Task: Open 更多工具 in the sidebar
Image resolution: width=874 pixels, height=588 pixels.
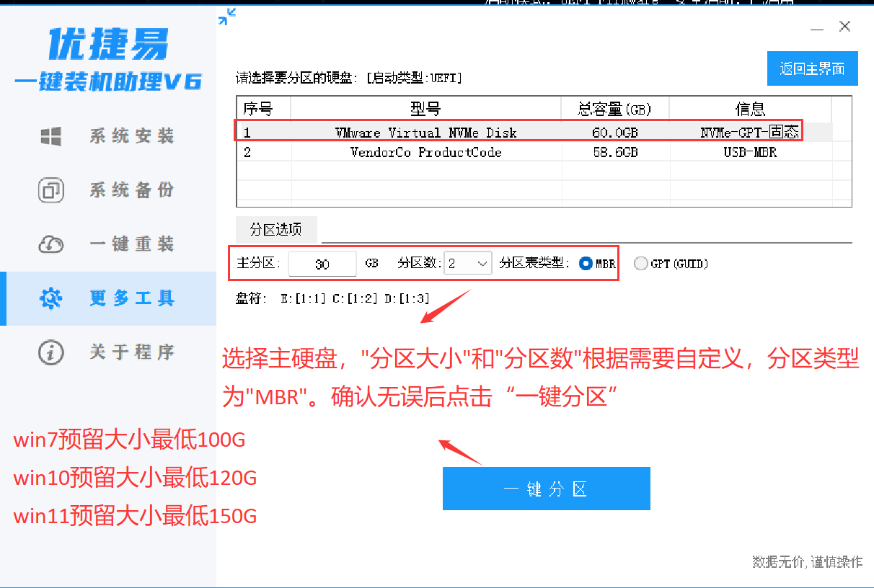Action: 108,298
